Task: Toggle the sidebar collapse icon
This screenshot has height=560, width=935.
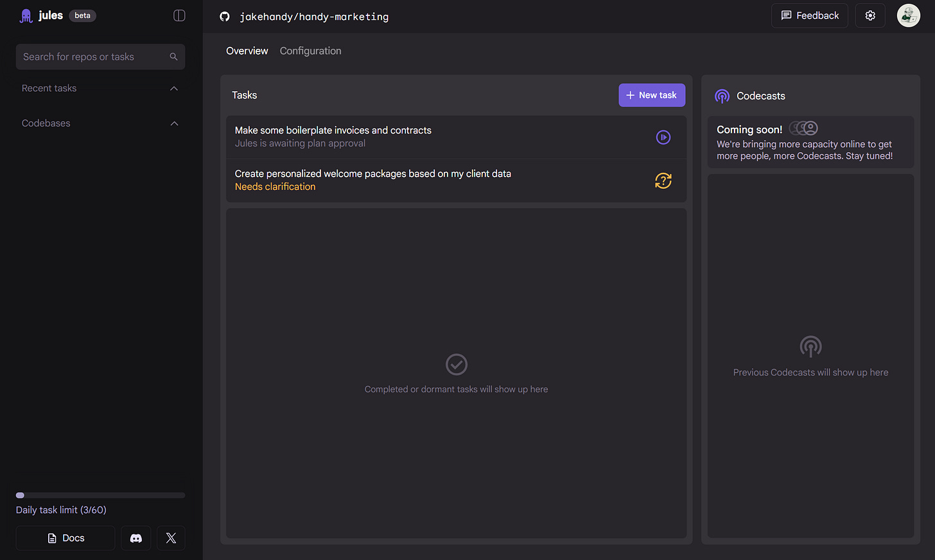Action: click(179, 15)
